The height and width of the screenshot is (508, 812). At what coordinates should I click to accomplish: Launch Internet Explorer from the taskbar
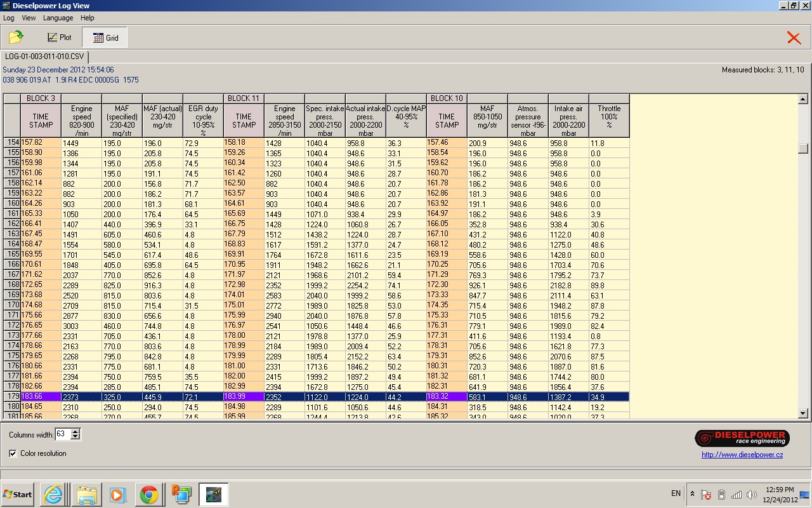(53, 494)
